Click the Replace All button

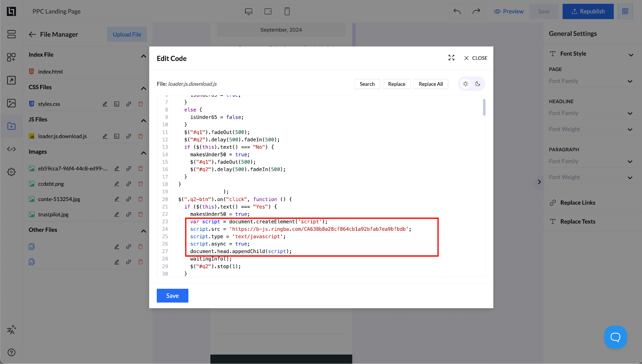tap(431, 84)
